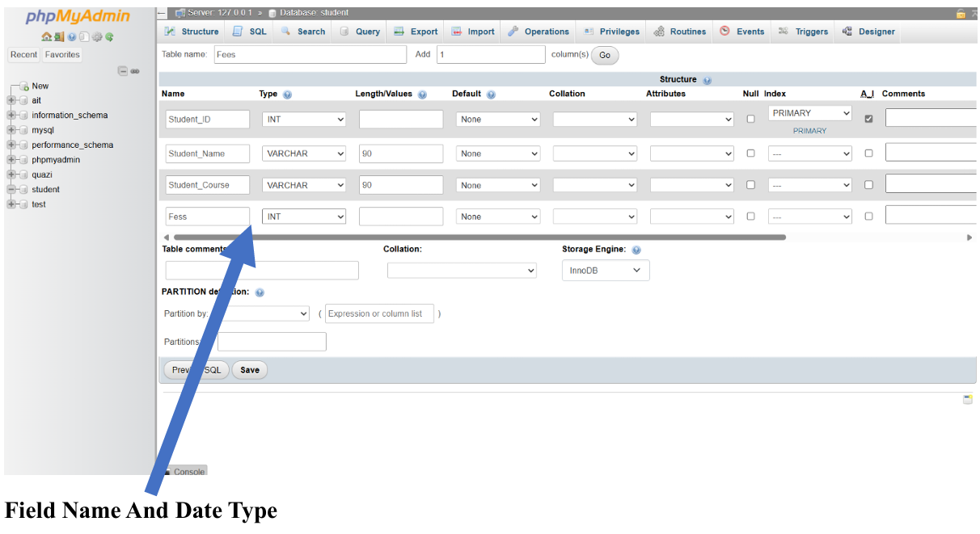Open VARCHAR type dropdown for Student_Name
Image resolution: width=980 pixels, height=534 pixels.
(x=304, y=153)
